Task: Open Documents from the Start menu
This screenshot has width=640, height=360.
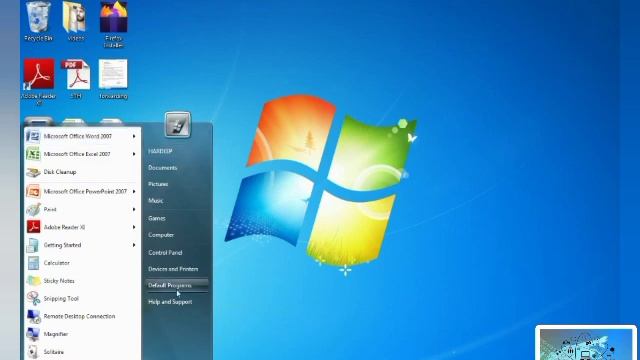Action: pyautogui.click(x=162, y=168)
